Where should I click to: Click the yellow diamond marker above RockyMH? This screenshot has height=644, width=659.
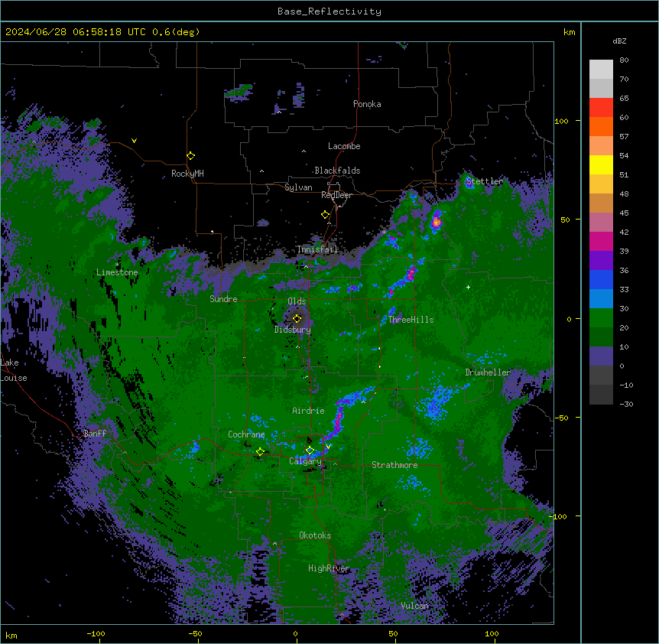190,156
